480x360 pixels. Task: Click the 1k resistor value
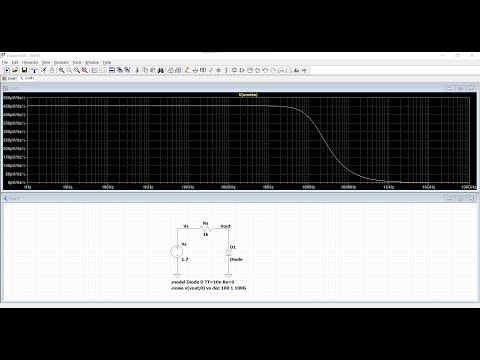pyautogui.click(x=206, y=234)
